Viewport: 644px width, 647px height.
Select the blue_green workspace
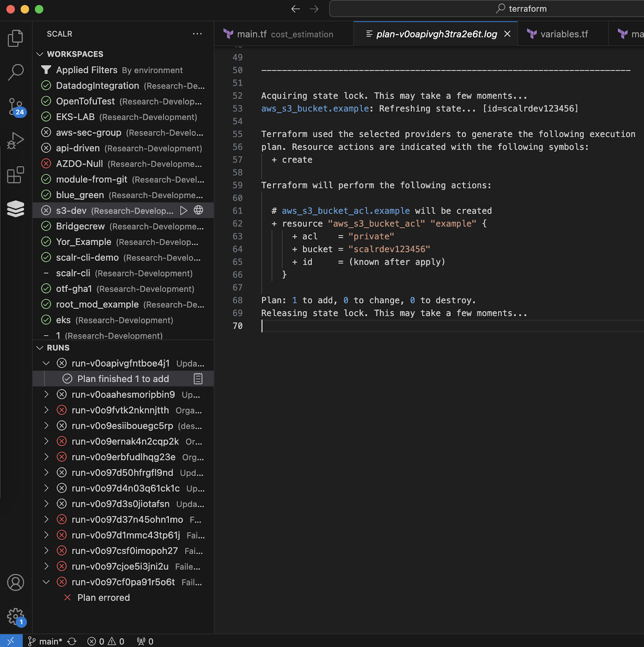tap(123, 195)
